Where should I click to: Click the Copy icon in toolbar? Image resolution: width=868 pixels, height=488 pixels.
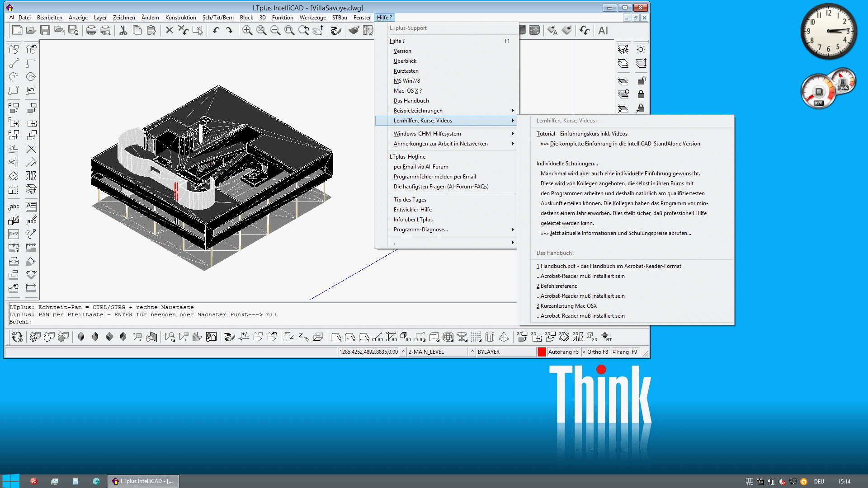(x=137, y=30)
